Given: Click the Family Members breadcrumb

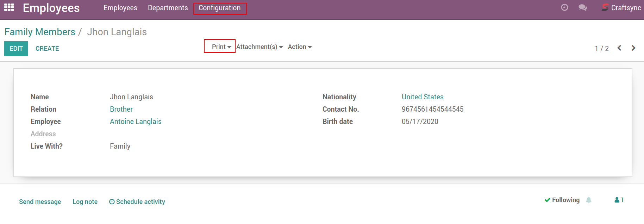Looking at the screenshot, I should pyautogui.click(x=40, y=32).
